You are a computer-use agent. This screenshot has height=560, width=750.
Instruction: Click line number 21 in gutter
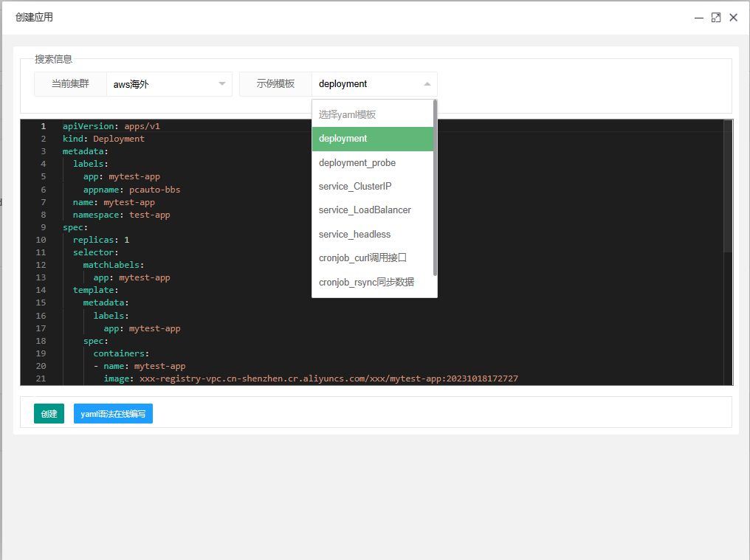click(41, 378)
